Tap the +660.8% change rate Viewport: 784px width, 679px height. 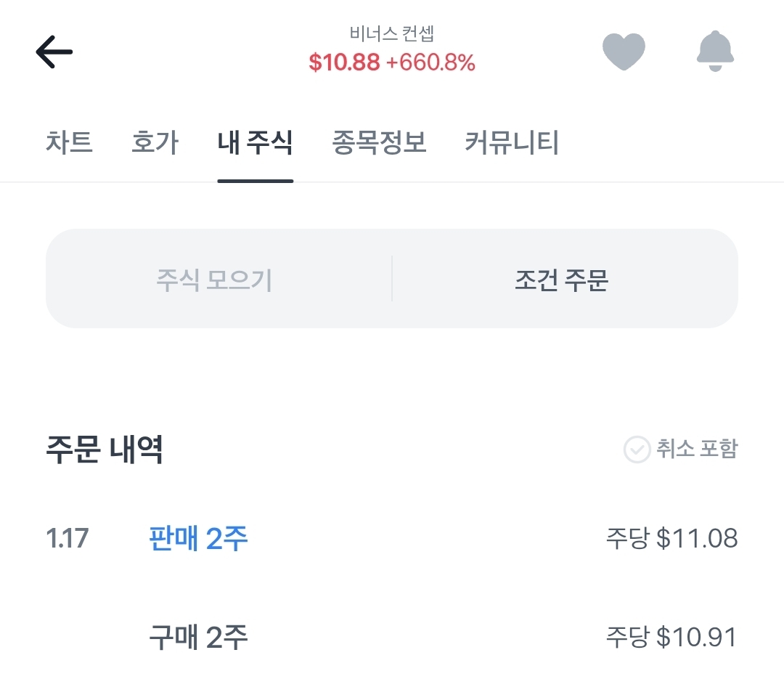(430, 62)
